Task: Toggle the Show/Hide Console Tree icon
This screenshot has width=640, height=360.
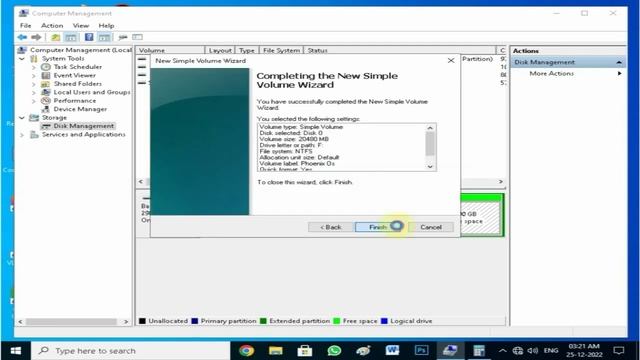Action: 71,37
